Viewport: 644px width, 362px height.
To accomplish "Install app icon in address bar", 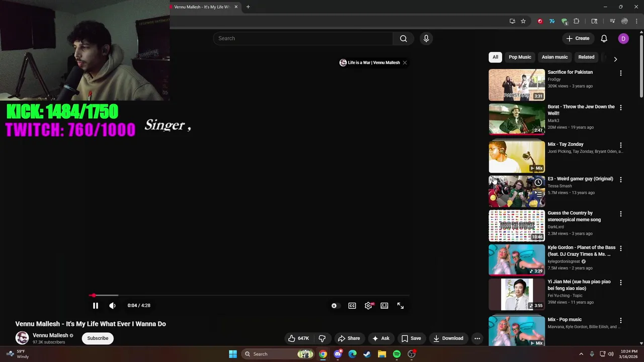I will tap(512, 21).
